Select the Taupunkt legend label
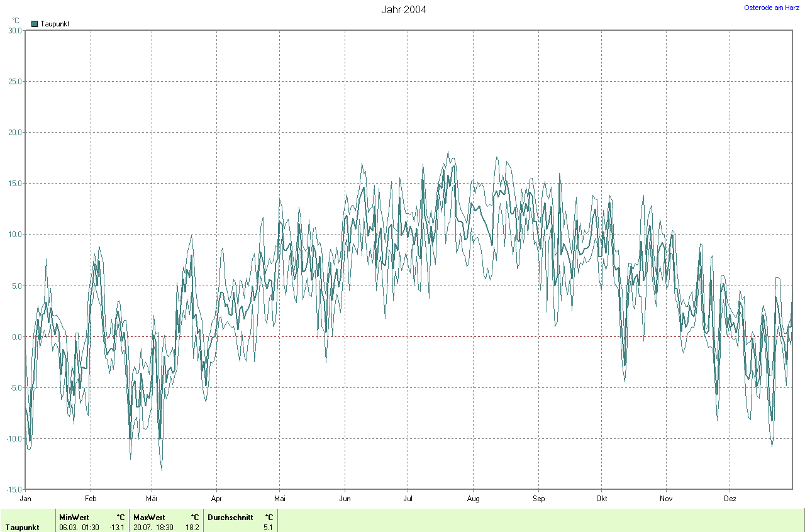805x532 pixels. coord(55,24)
